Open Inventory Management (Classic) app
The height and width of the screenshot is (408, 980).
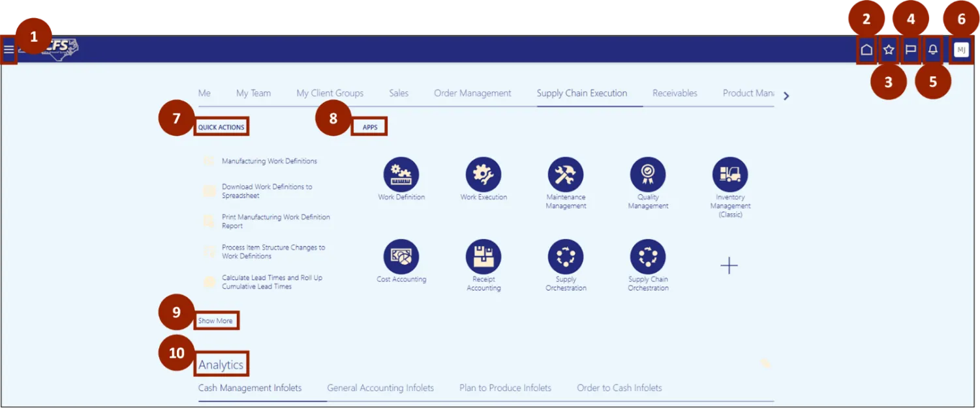pos(730,175)
